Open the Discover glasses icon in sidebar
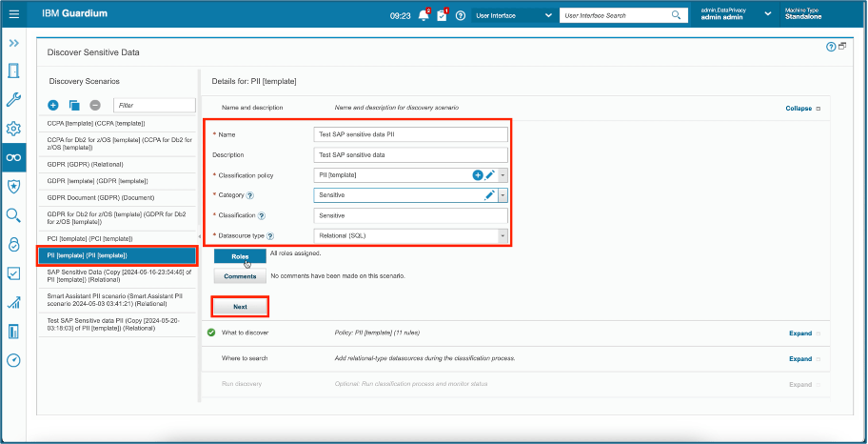868x444 pixels. click(14, 157)
